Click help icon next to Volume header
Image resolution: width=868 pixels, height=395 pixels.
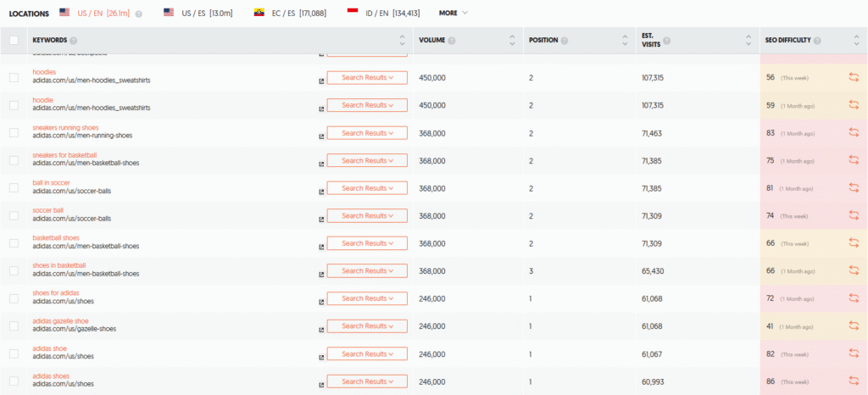click(x=452, y=41)
